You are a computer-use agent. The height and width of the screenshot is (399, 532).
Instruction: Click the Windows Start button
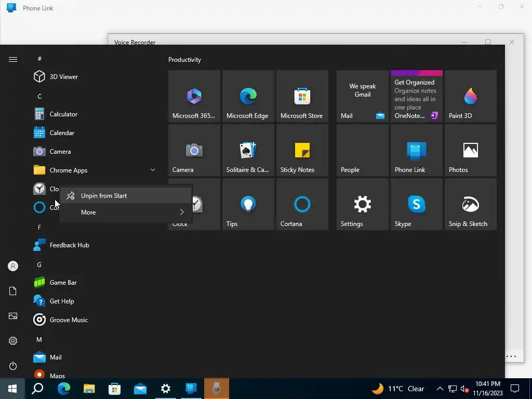click(12, 389)
